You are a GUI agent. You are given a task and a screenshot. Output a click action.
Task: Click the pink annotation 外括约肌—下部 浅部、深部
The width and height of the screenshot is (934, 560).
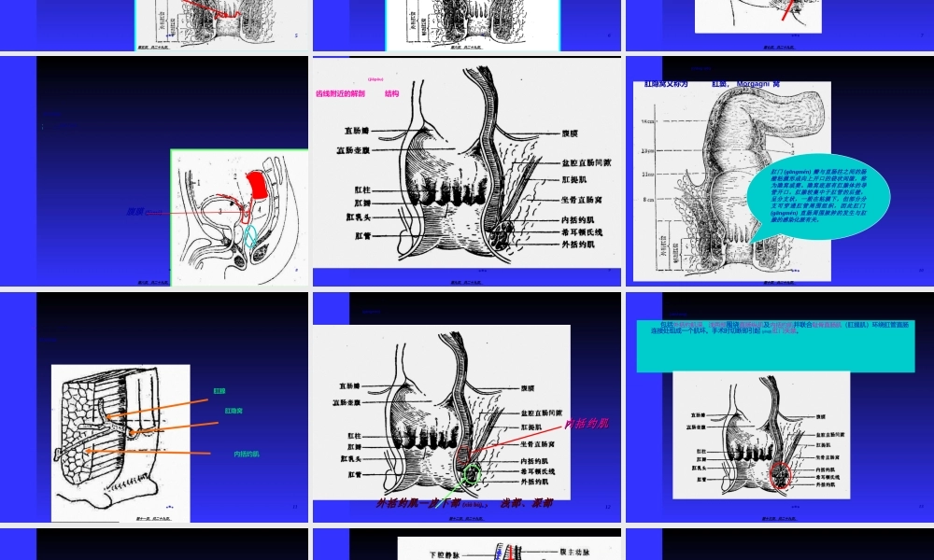(466, 504)
